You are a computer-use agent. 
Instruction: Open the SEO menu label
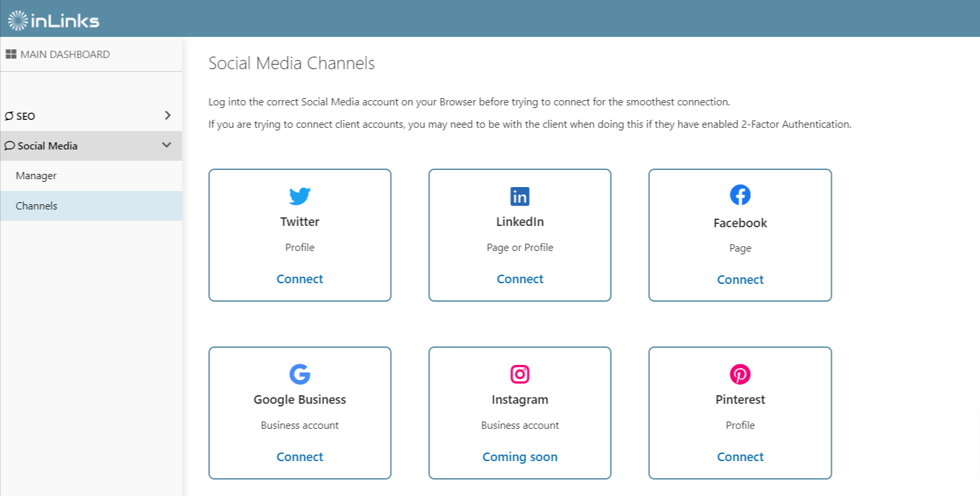[26, 116]
